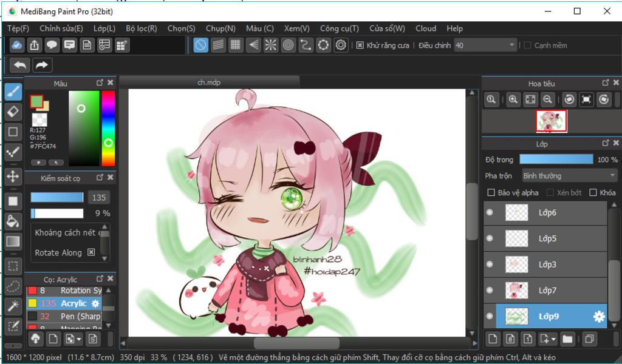Open Lớp9 layer settings gear

pos(598,317)
